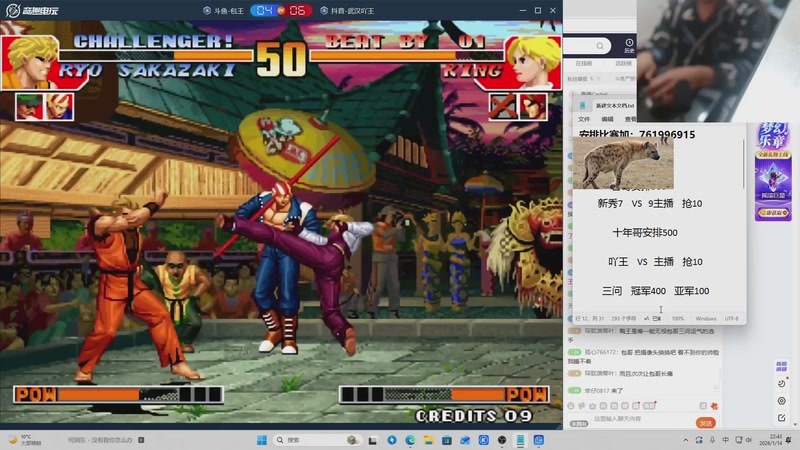The width and height of the screenshot is (800, 450).
Task: Click the 游获取 button on the purple banner
Action: tap(773, 212)
